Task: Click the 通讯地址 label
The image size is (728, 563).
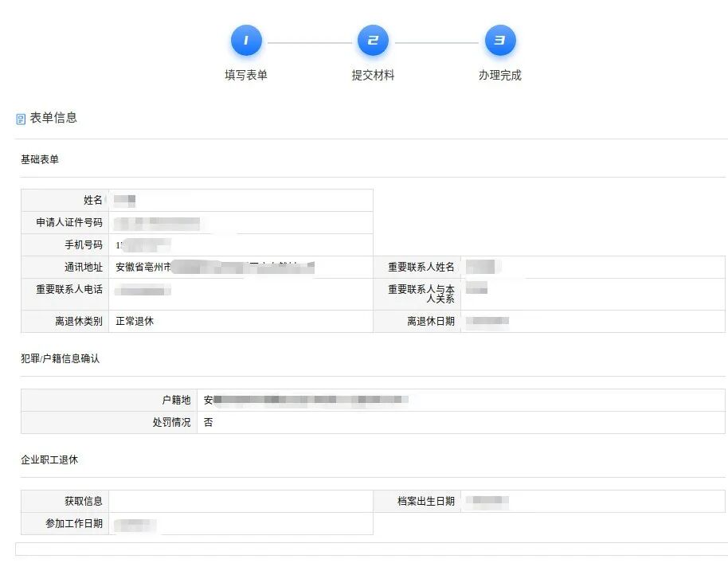Action: tap(84, 268)
